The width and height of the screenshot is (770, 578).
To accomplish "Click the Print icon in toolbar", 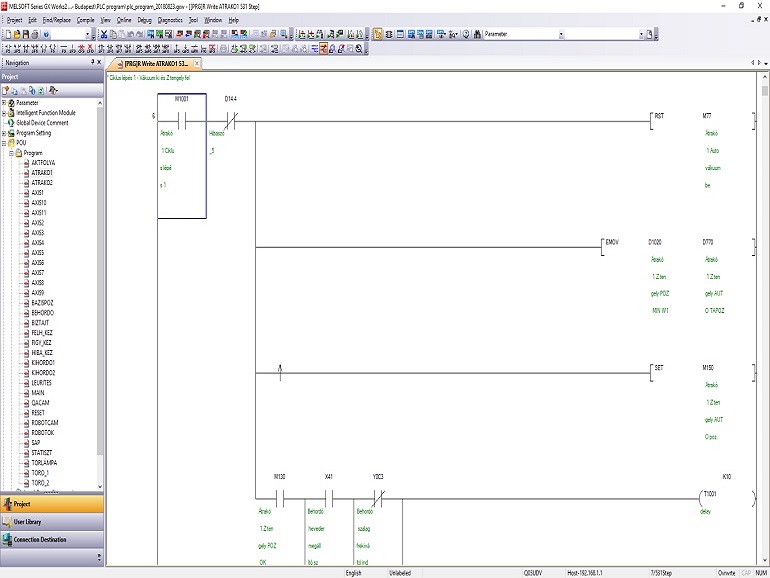I will pos(35,34).
